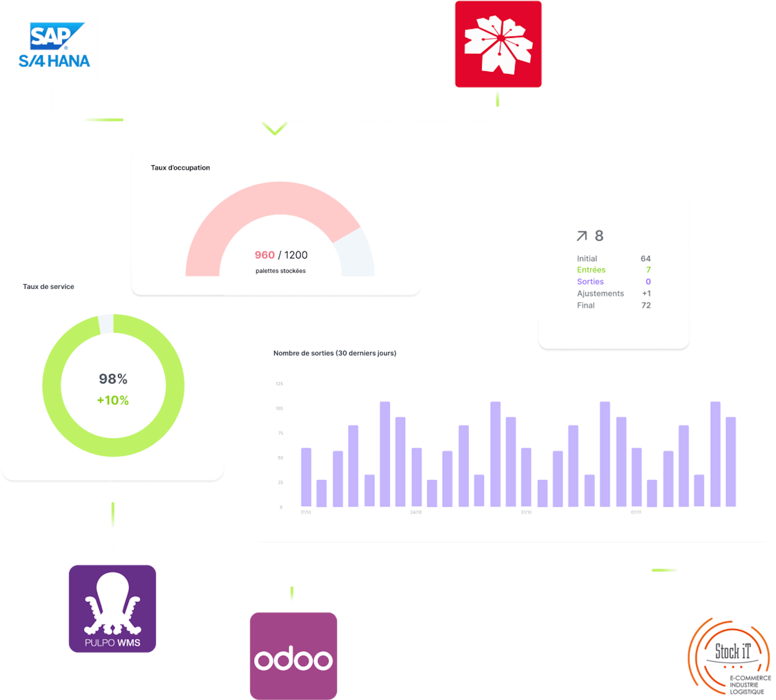Open the Pulpo WMS octopus icon

[112, 609]
